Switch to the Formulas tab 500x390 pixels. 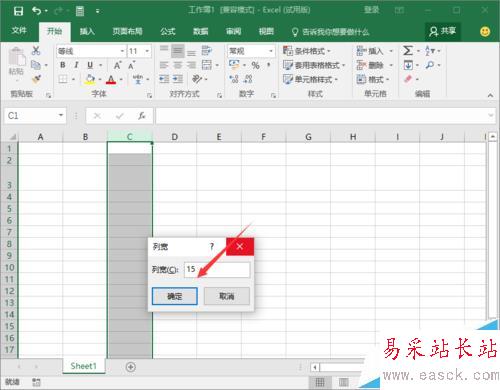[168, 31]
